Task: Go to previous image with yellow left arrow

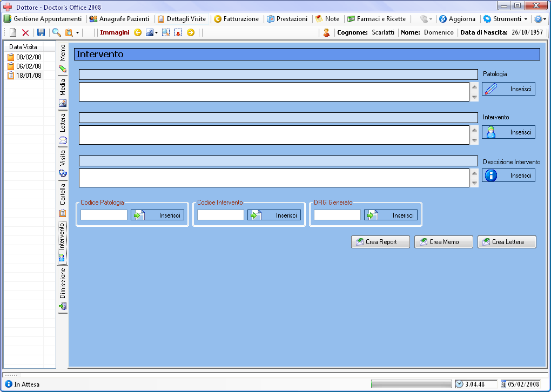Action: click(138, 32)
